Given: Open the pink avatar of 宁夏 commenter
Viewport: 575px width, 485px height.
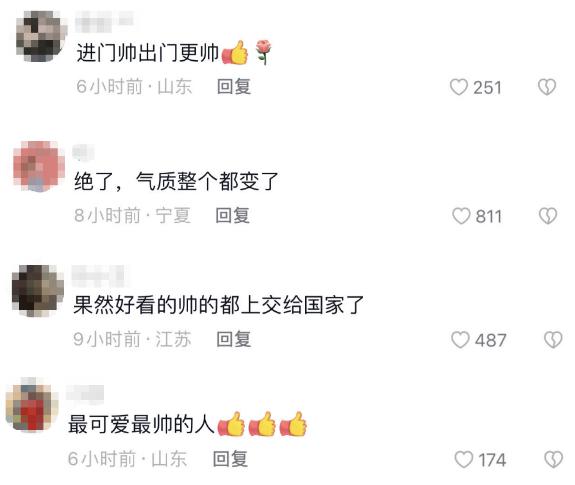Looking at the screenshot, I should click(x=39, y=166).
